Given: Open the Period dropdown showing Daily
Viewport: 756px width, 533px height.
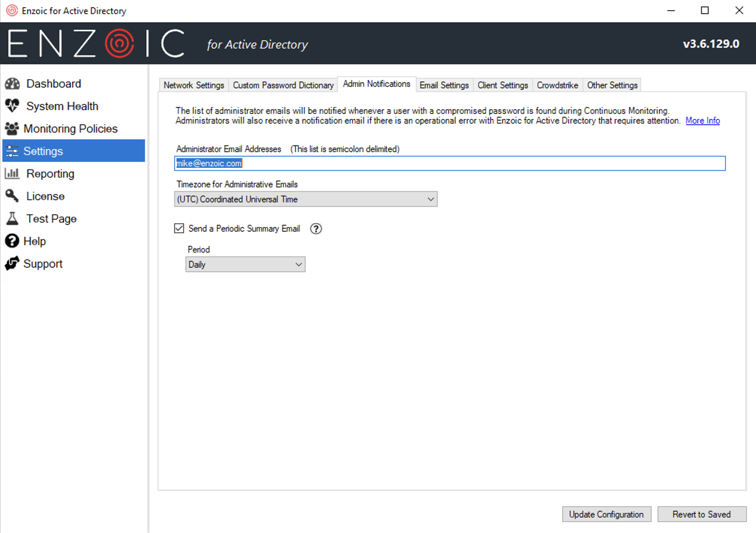Looking at the screenshot, I should pyautogui.click(x=245, y=265).
